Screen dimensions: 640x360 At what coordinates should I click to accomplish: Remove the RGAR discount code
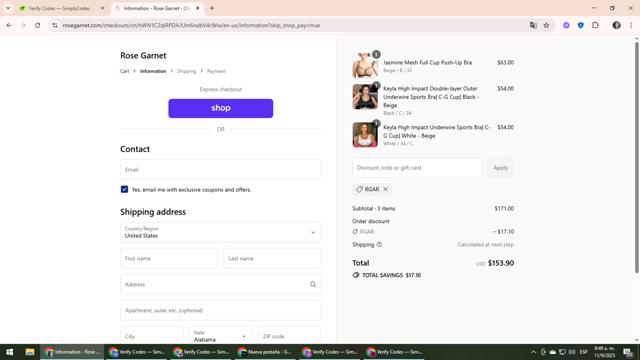pos(385,189)
